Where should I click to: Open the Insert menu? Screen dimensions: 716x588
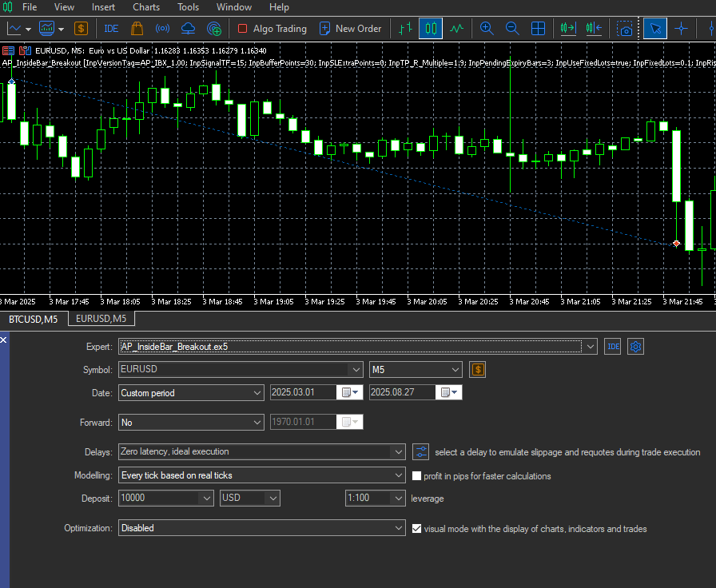coord(103,7)
